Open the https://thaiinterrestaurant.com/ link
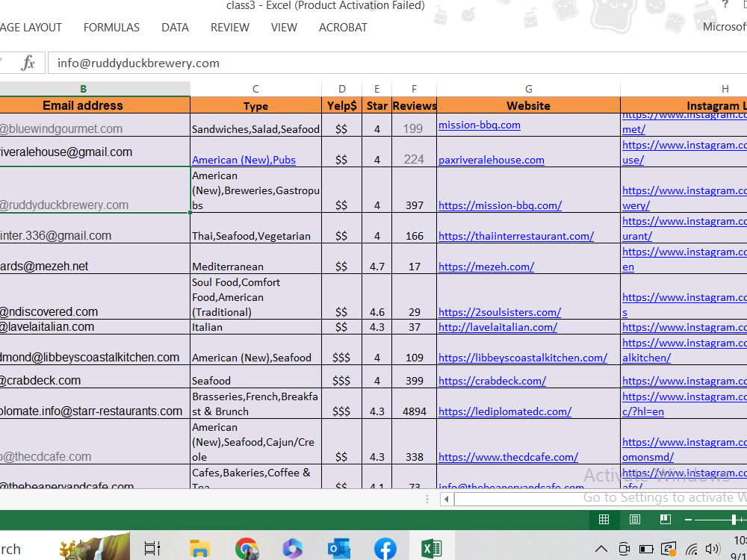 [516, 236]
